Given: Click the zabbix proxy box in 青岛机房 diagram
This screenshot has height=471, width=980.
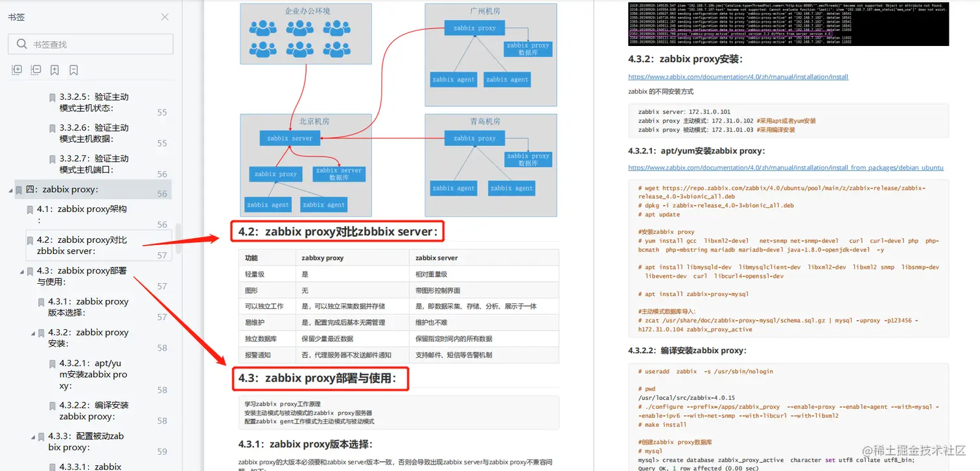Looking at the screenshot, I should click(474, 138).
